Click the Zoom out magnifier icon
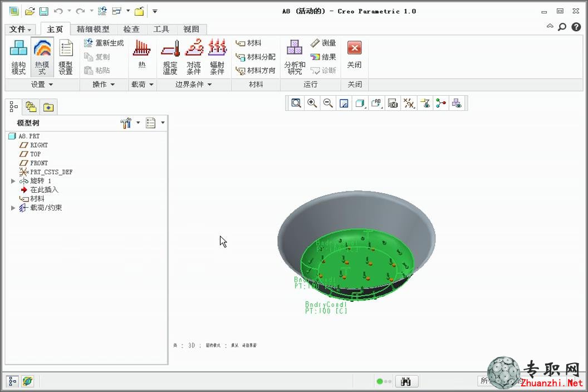Image resolution: width=588 pixels, height=392 pixels. [328, 103]
